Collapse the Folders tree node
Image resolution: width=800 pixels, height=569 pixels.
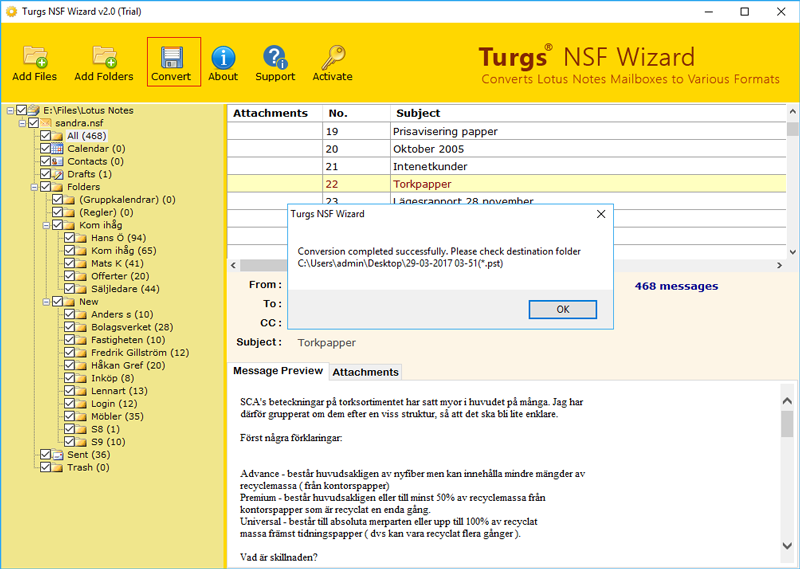click(34, 187)
